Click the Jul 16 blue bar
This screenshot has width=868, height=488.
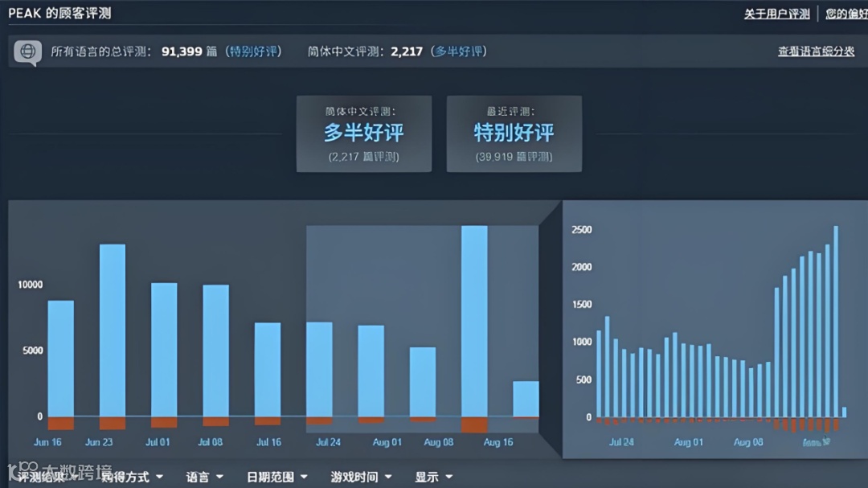[x=268, y=370]
